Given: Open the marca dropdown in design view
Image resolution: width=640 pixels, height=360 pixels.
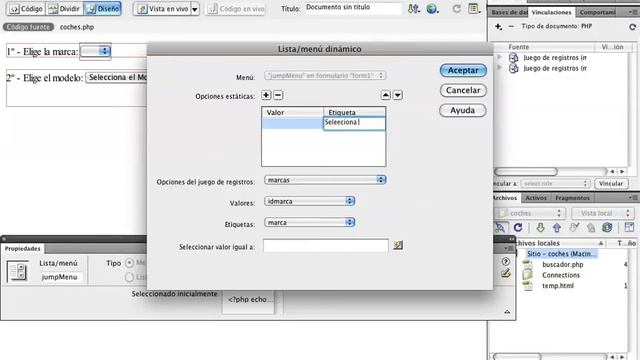Looking at the screenshot, I should click(x=96, y=51).
